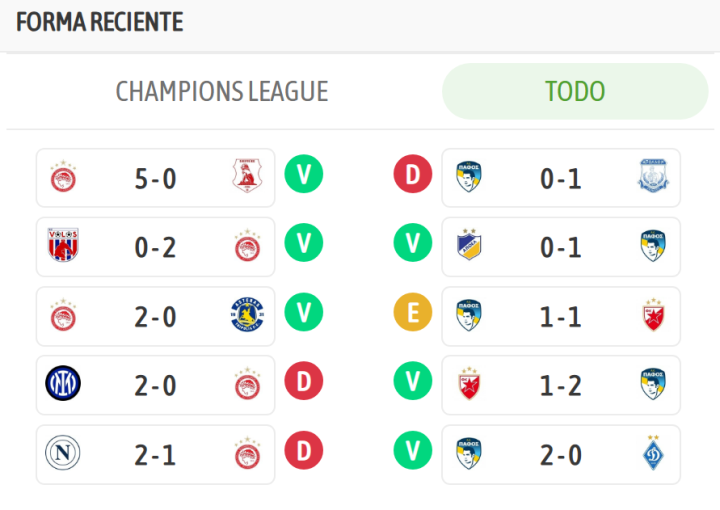Image resolution: width=720 pixels, height=510 pixels.
Task: Click the Forma Reciente header
Action: [100, 22]
